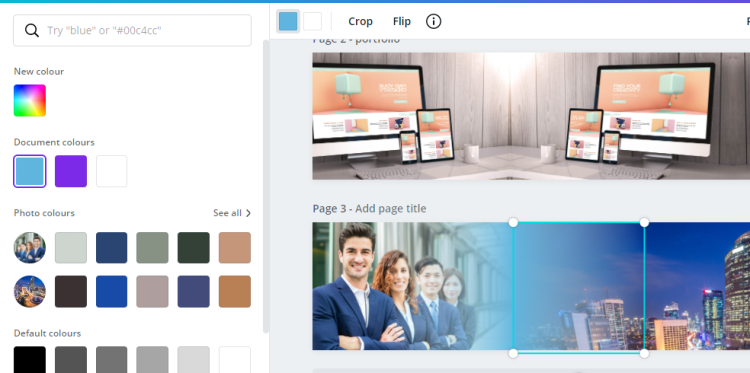The image size is (750, 373).
Task: Open the rainbow new colour picker
Action: 30,100
